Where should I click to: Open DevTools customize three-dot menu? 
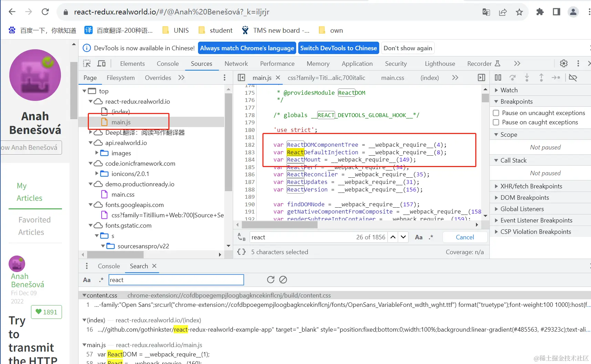pos(578,63)
